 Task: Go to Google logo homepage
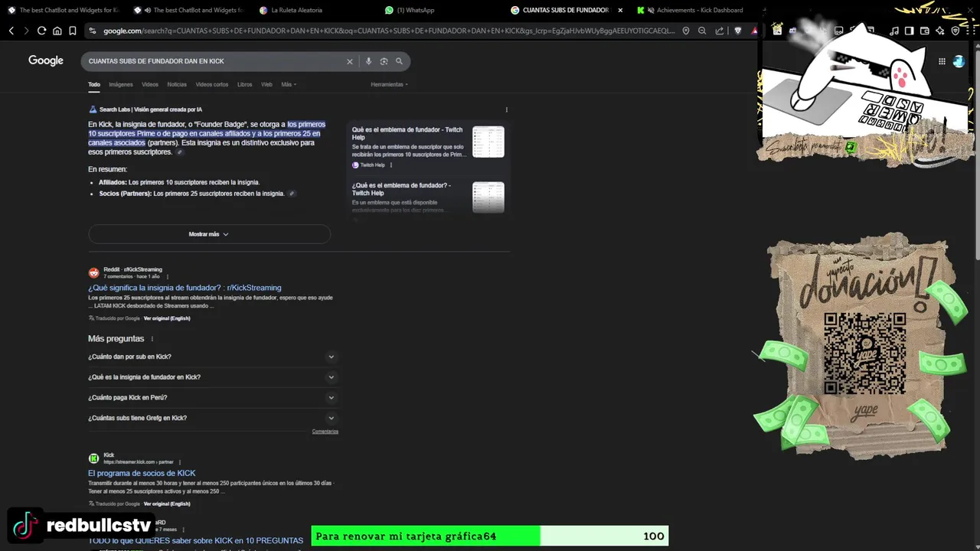[46, 60]
